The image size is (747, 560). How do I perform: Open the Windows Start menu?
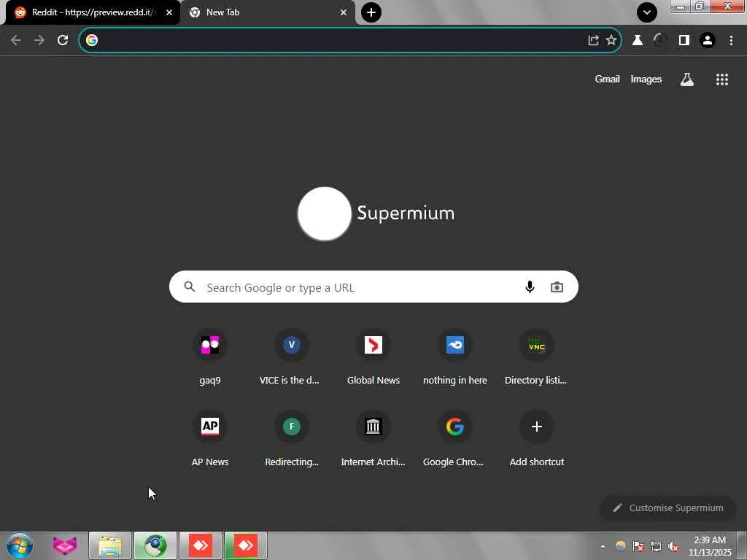coord(20,545)
